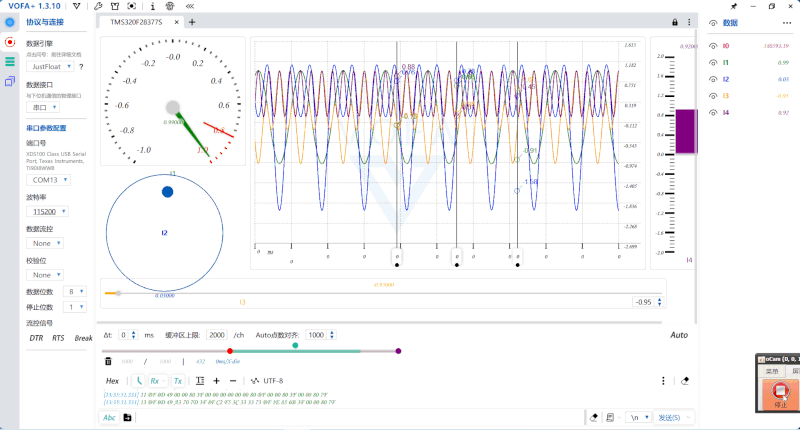Click the I3 horizontal slider handle
The height and width of the screenshot is (430, 800).
tap(119, 293)
